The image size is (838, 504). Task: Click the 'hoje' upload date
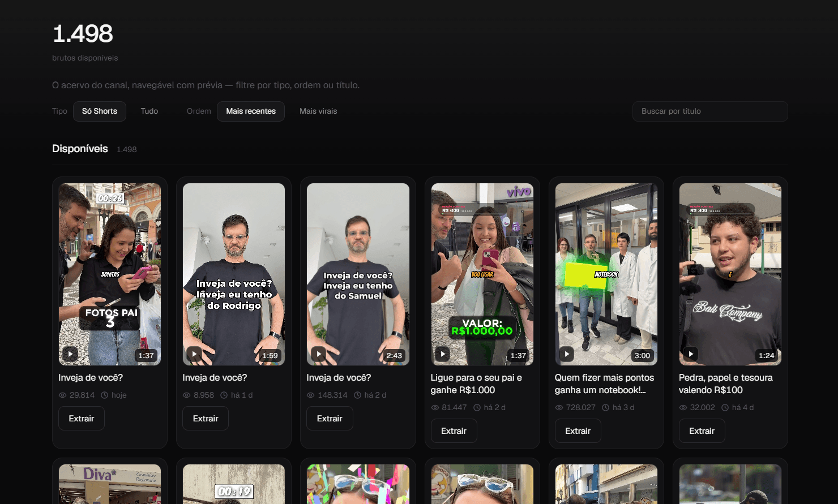119,395
